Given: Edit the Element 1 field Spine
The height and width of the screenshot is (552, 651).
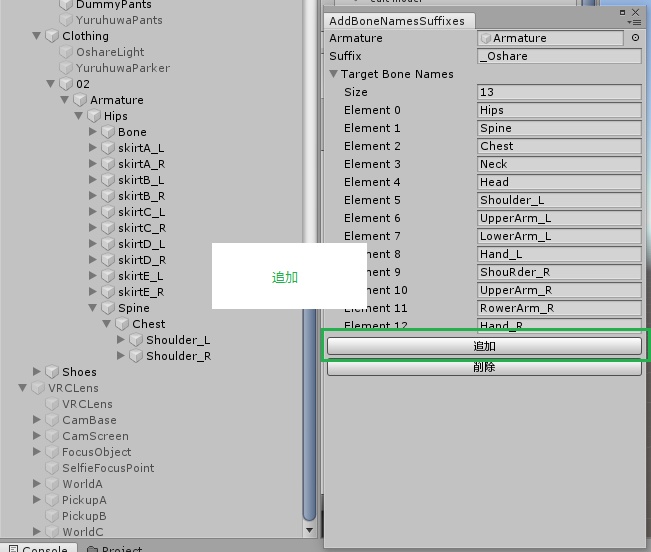Looking at the screenshot, I should coord(559,128).
